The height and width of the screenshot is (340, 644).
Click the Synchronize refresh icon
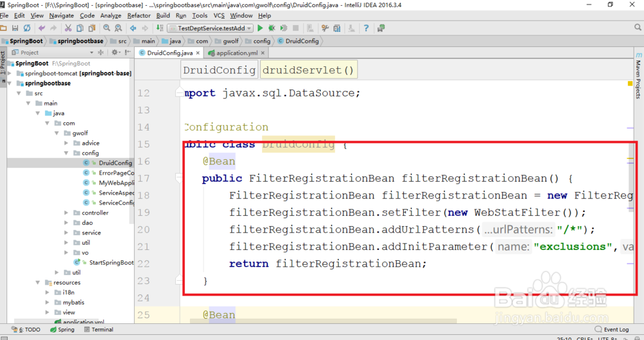pos(26,28)
